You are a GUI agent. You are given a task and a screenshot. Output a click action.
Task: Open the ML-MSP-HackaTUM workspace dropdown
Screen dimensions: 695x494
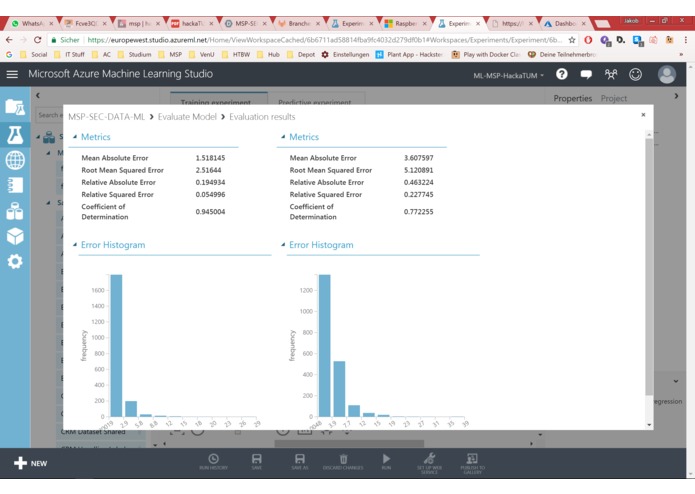point(508,76)
